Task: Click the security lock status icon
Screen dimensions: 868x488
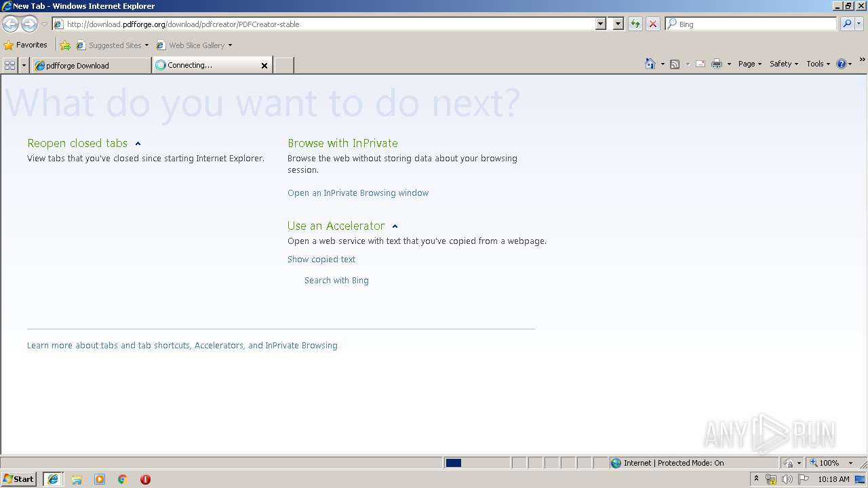Action: (788, 463)
